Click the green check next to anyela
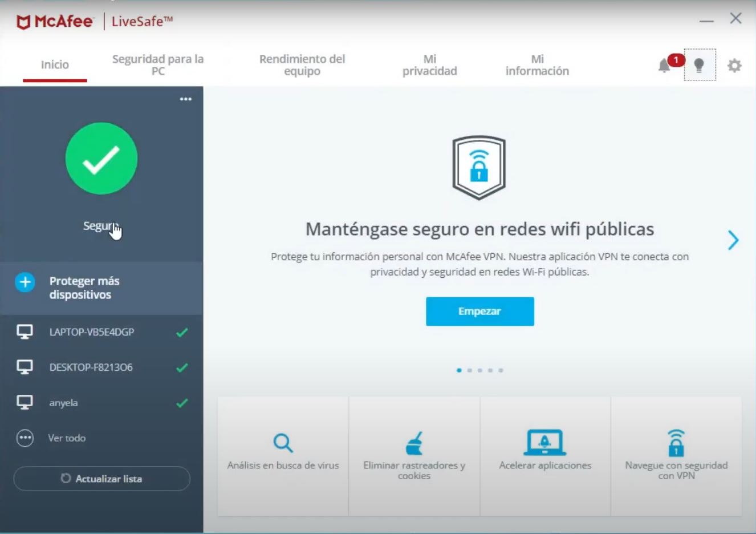This screenshot has height=534, width=756. pos(182,403)
